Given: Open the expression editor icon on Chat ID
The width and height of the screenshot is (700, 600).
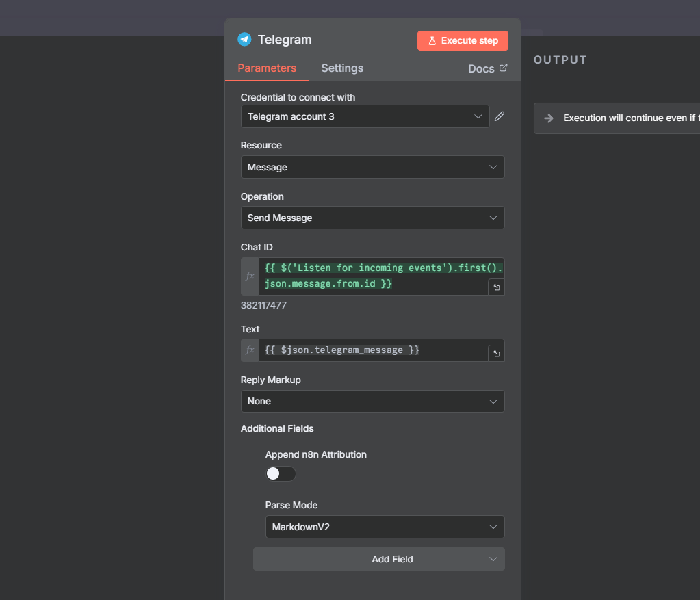Looking at the screenshot, I should pyautogui.click(x=496, y=287).
